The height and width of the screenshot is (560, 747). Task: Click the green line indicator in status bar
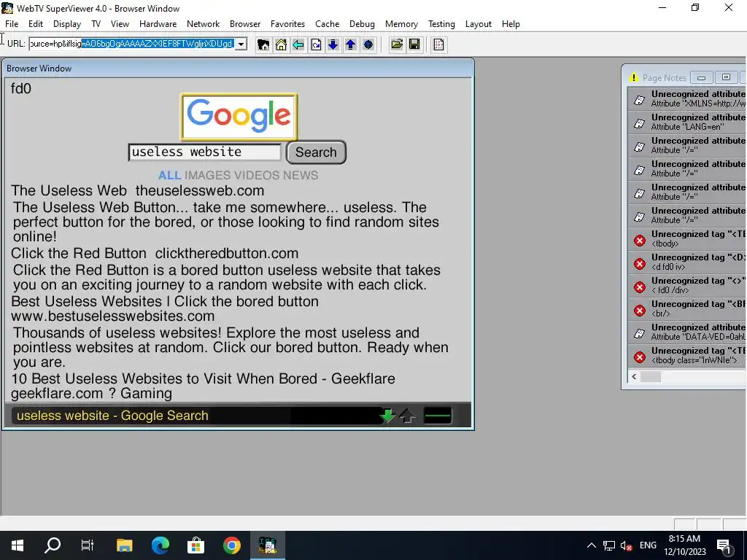438,416
